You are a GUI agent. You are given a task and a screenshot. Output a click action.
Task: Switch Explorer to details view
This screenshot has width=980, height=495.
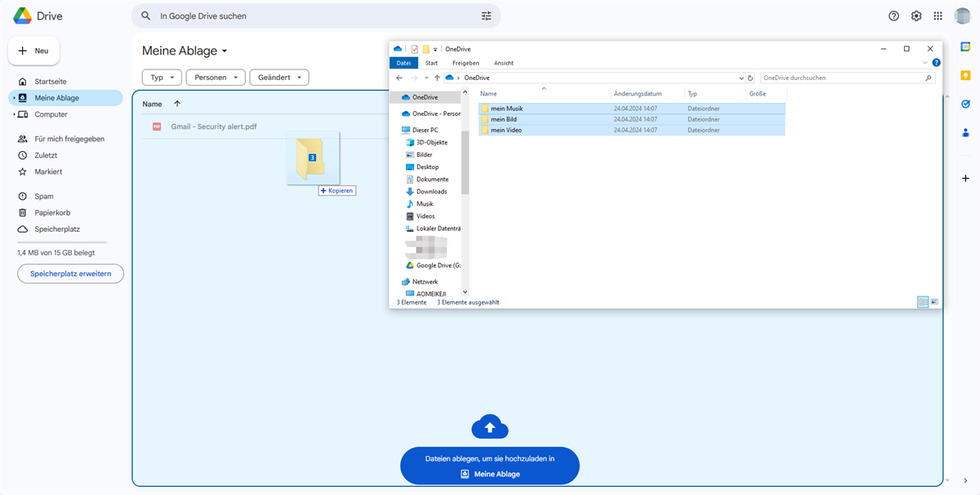923,302
